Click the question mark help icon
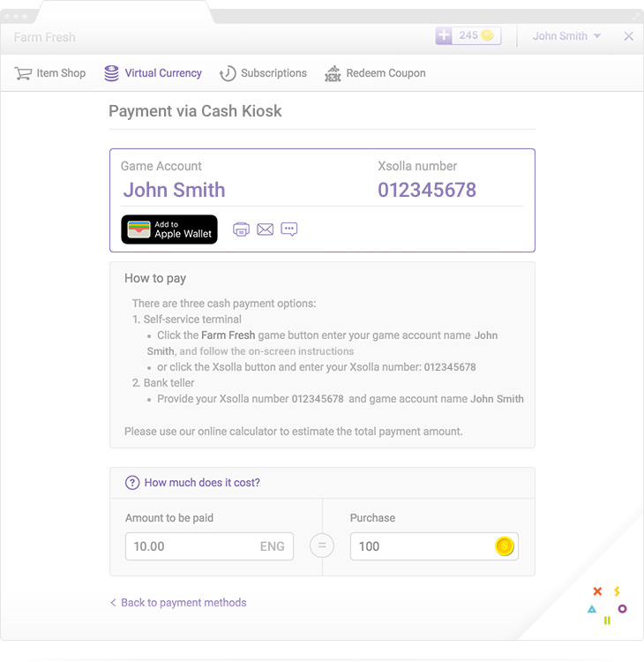This screenshot has width=644, height=662. click(132, 483)
